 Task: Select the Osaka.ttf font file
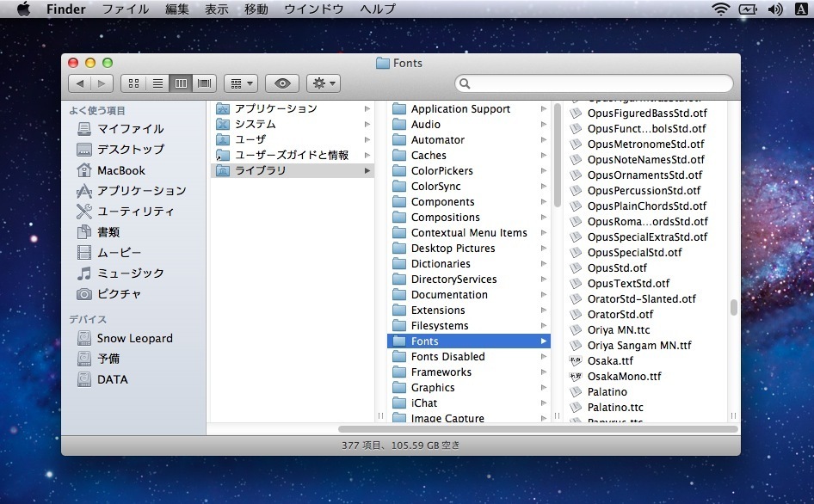609,361
